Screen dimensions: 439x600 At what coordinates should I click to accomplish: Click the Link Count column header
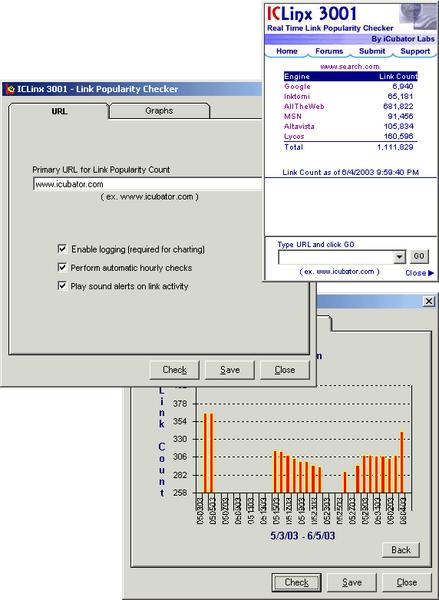click(398, 77)
